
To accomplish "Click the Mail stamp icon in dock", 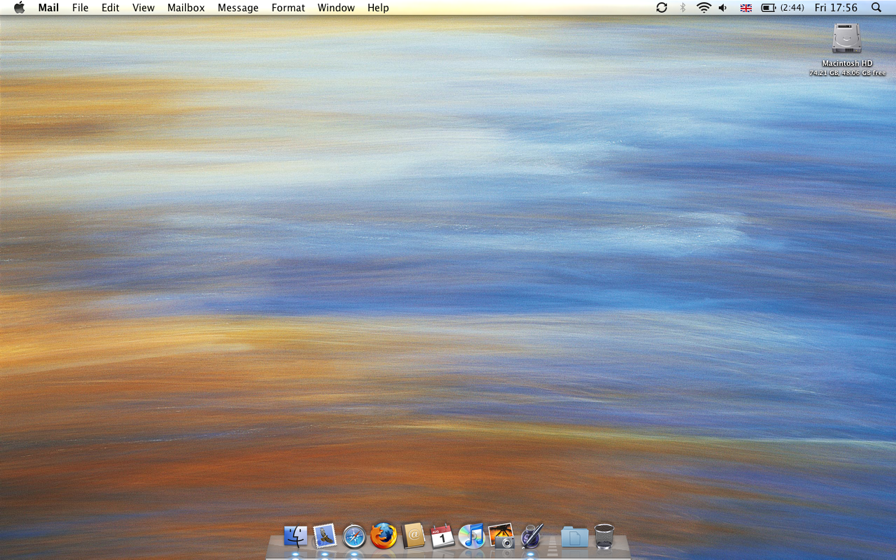I will pos(324,537).
